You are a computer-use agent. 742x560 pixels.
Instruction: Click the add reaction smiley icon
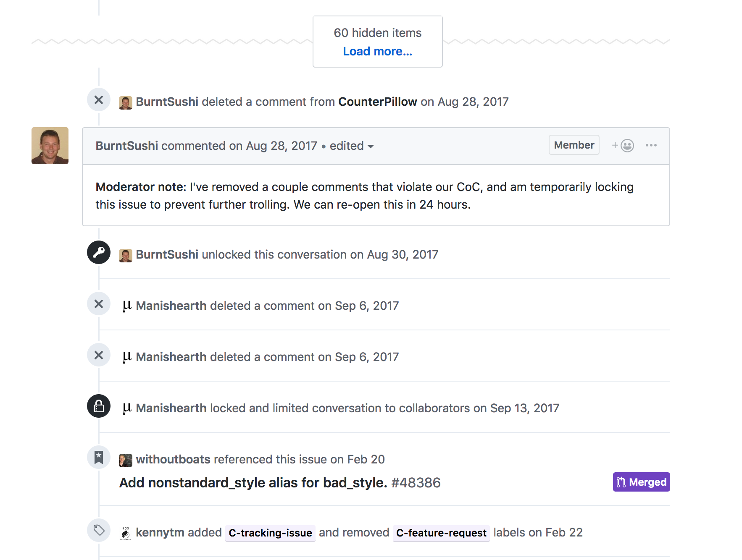tap(623, 145)
